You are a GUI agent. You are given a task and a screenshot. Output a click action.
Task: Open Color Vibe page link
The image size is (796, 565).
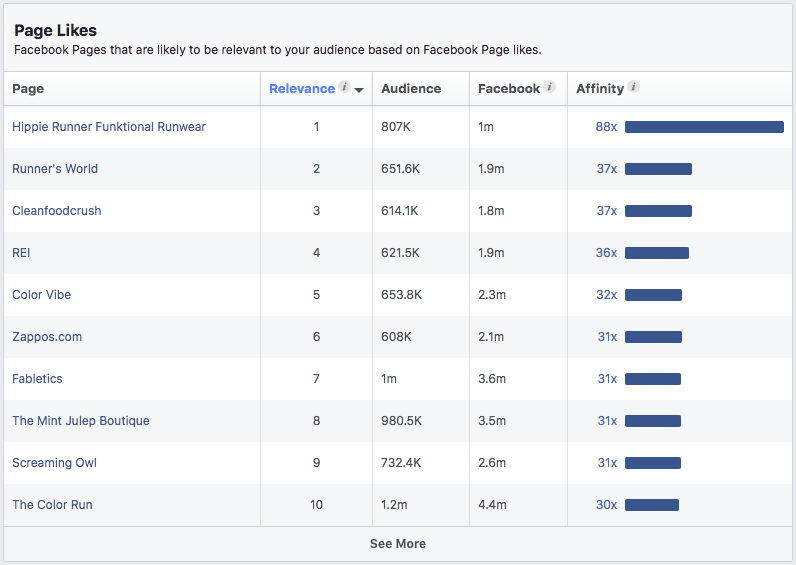[x=42, y=295]
